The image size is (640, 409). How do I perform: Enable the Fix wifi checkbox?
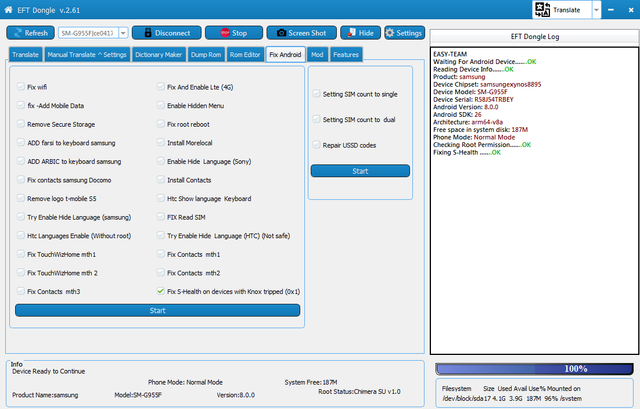click(20, 87)
